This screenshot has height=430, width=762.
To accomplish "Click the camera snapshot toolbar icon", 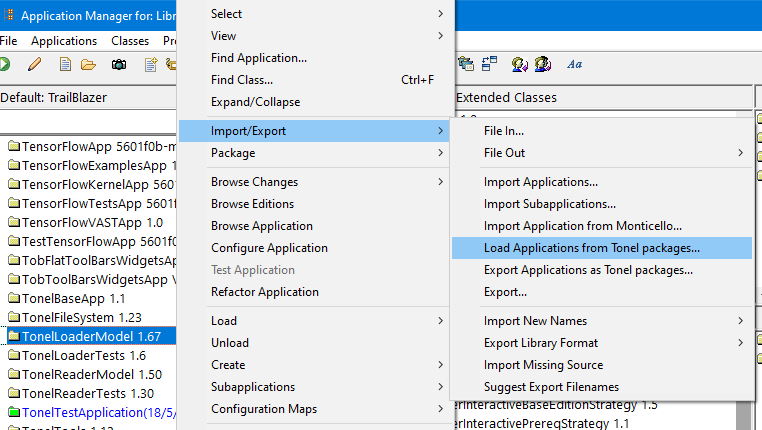I will [119, 65].
